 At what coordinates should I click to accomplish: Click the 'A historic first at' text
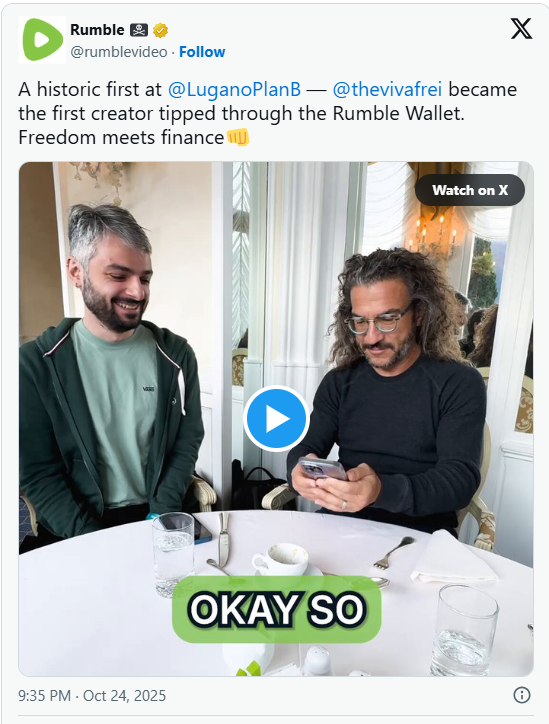90,89
